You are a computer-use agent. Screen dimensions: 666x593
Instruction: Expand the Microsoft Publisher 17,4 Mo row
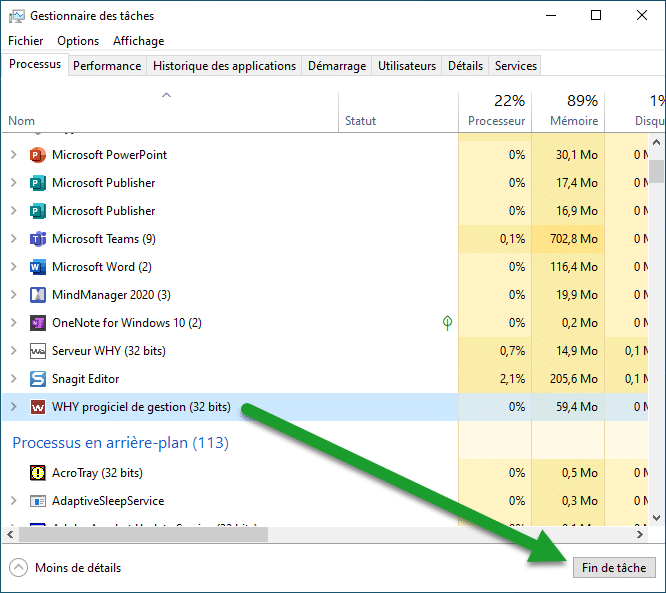(x=14, y=183)
